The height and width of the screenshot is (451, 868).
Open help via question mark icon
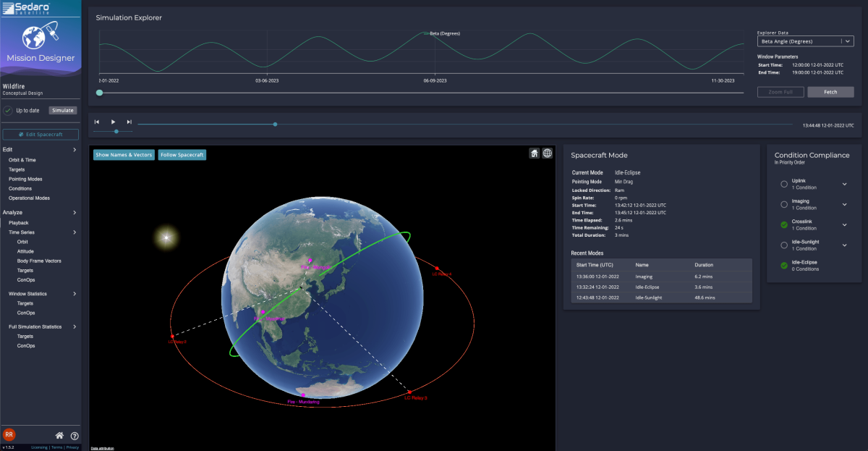coord(74,435)
